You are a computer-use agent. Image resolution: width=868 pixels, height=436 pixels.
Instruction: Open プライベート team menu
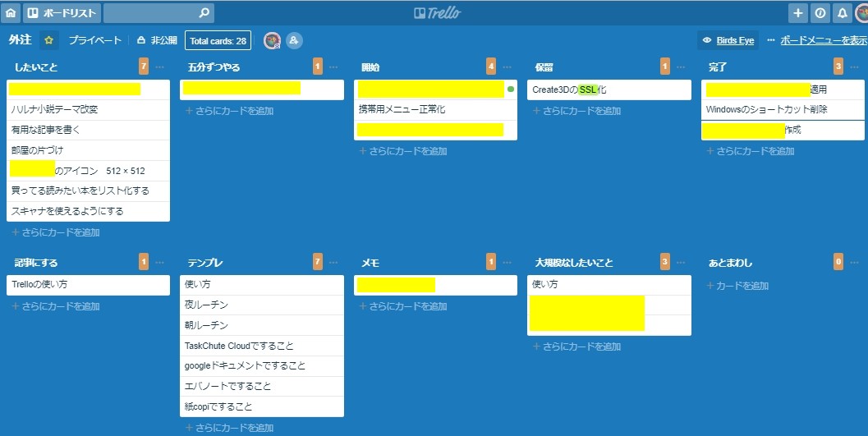pos(94,40)
